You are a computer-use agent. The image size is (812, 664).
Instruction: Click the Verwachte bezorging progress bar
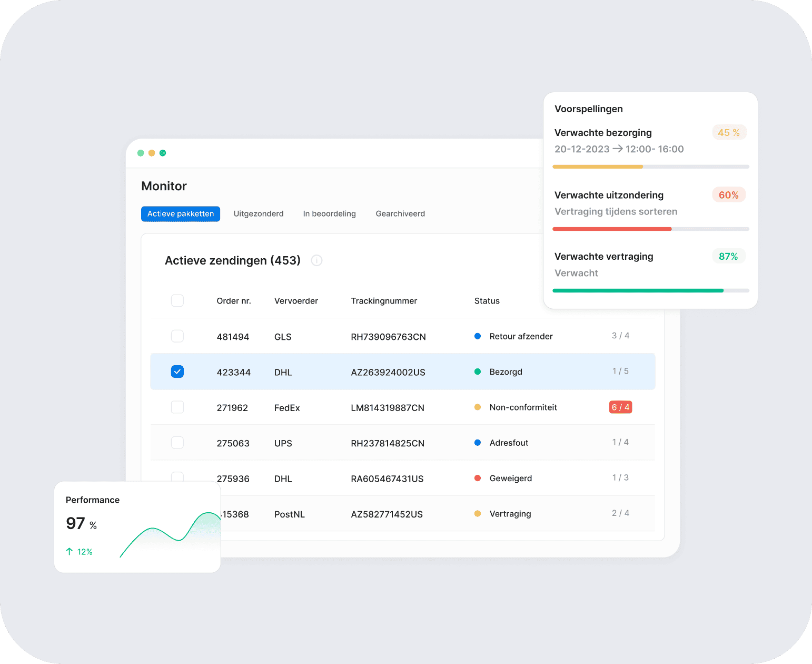(x=651, y=167)
